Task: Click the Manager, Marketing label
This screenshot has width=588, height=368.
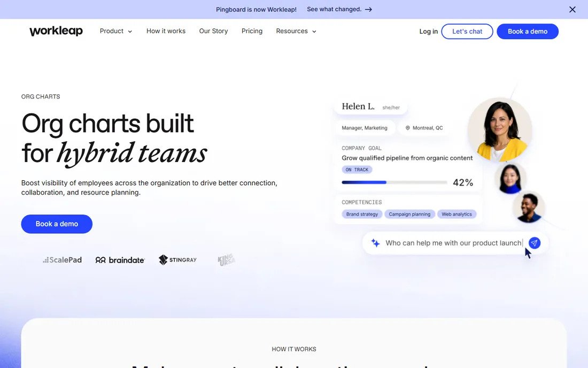Action: coord(365,128)
